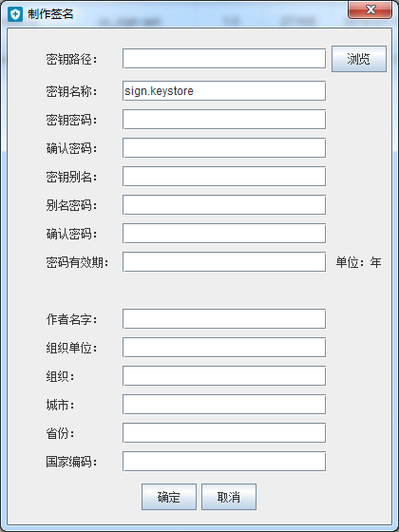Click the 制作签名 title bar text
Viewport: 399px width, 532px height.
tap(50, 14)
